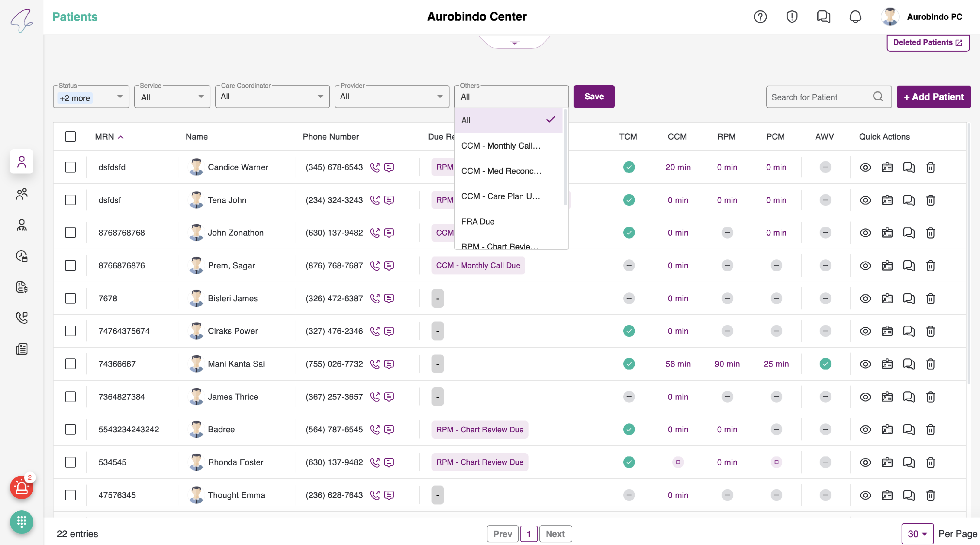Call Candice Warner via phone icon
Image resolution: width=980 pixels, height=545 pixels.
(375, 167)
